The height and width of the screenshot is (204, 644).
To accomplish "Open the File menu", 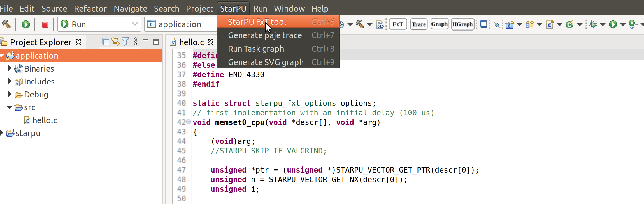I will 6,8.
